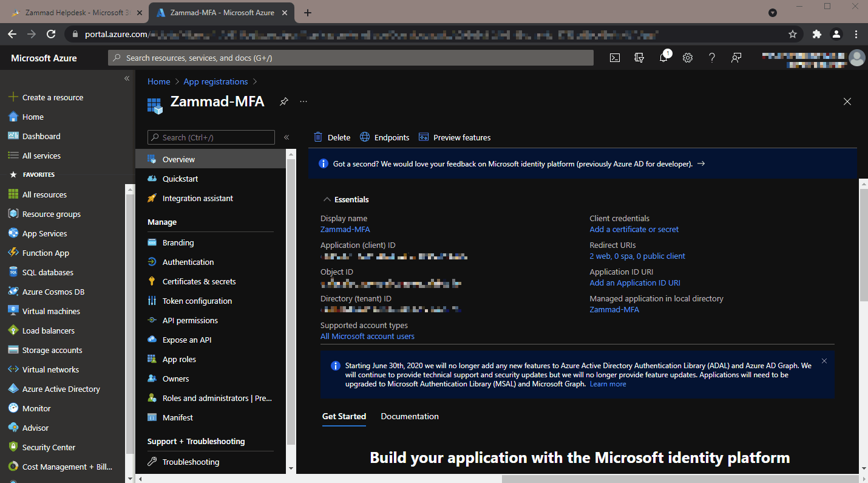Open Endpoints in the command bar
868x483 pixels.
point(385,137)
